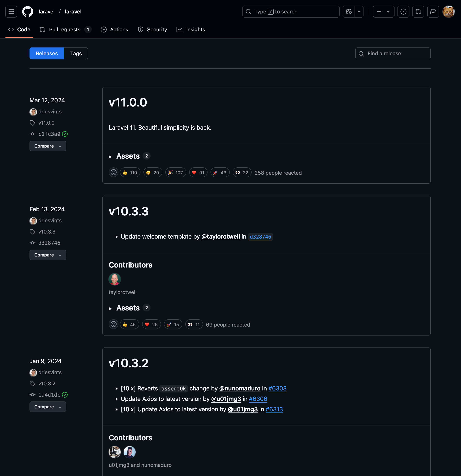This screenshot has width=461, height=476.
Task: Add a reaction to the v10.3.3 release
Action: pyautogui.click(x=113, y=324)
